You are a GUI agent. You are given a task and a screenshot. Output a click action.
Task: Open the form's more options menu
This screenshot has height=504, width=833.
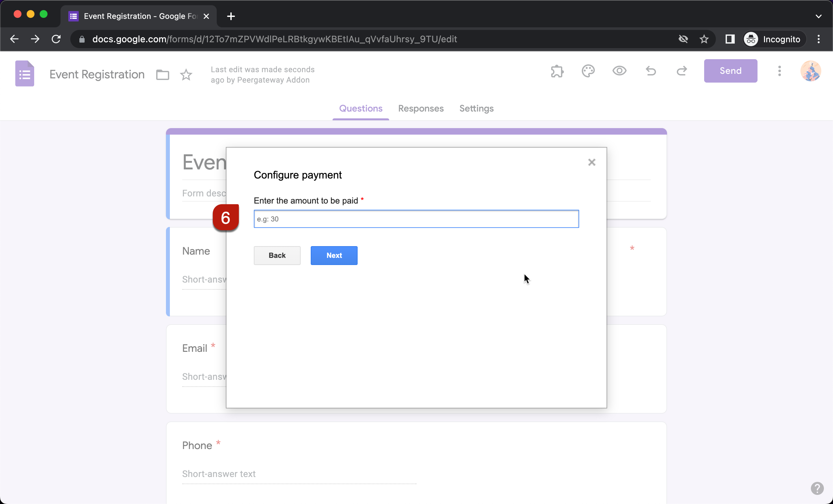(x=779, y=71)
